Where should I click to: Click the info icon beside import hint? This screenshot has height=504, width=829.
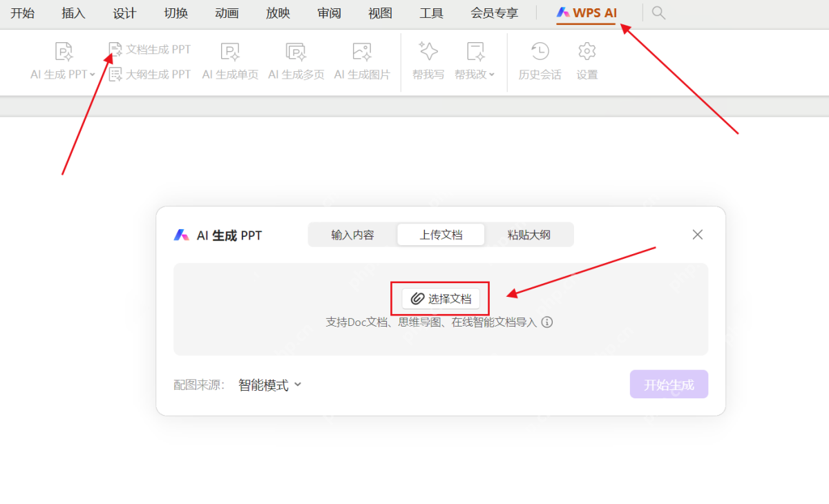point(547,322)
